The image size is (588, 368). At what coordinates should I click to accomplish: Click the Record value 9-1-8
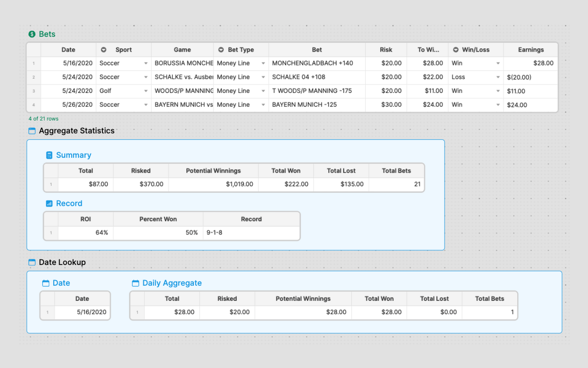251,233
